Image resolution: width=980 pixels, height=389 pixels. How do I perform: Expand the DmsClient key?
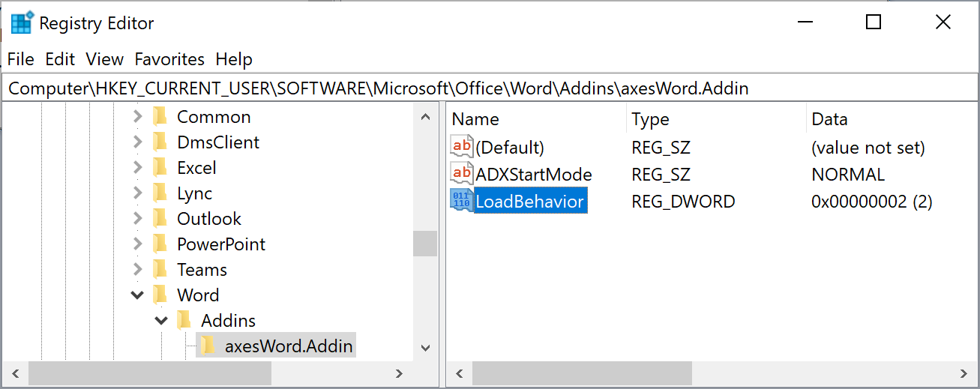(137, 142)
